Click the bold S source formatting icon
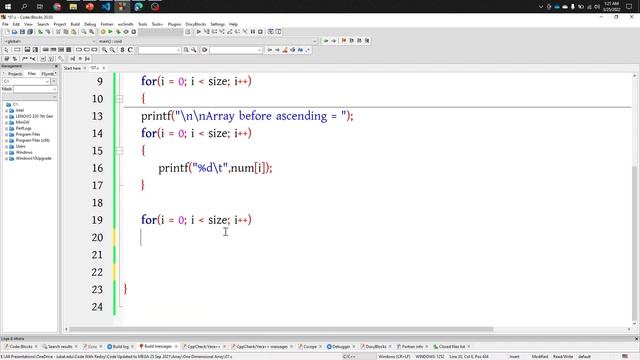The image size is (640, 360). (122, 50)
